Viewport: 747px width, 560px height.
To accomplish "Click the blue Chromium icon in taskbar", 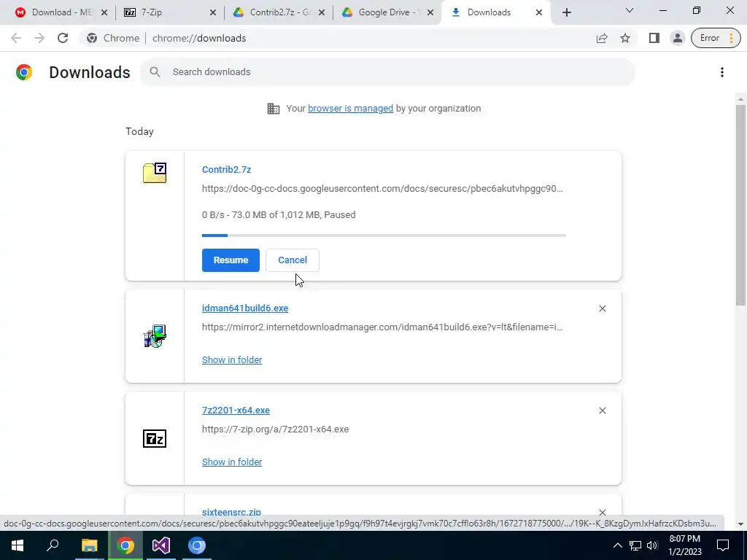I will [197, 545].
